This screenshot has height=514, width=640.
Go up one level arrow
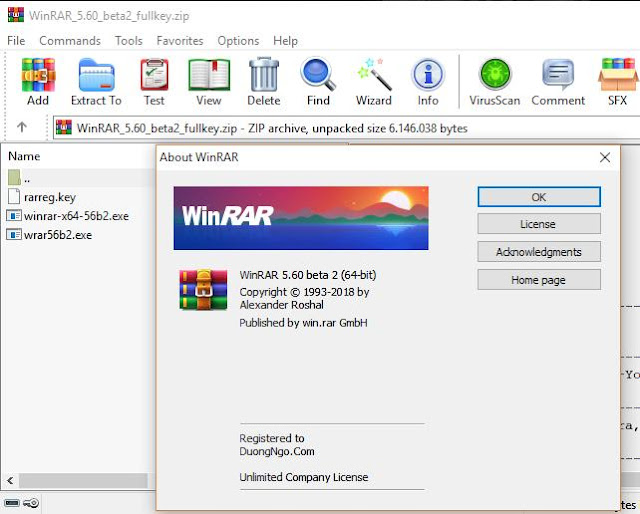(22, 127)
